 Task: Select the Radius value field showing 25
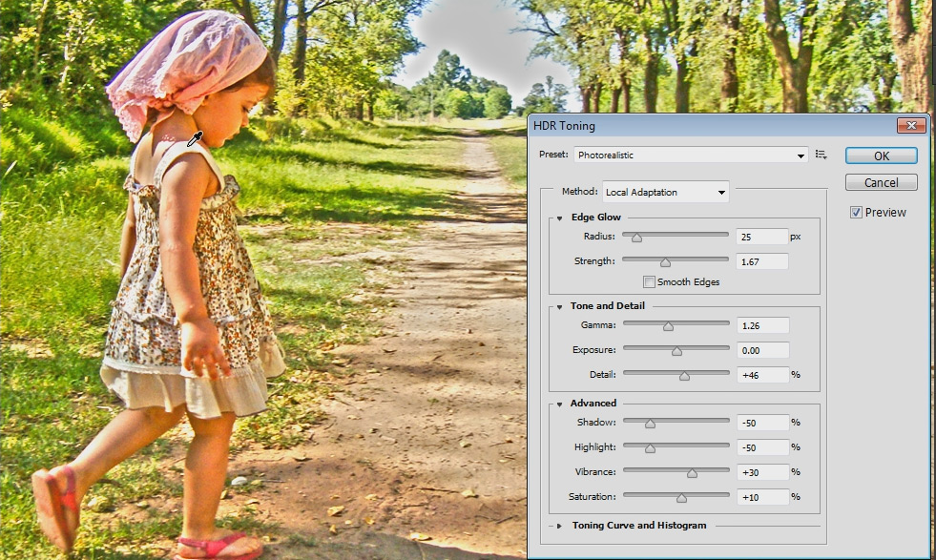click(761, 236)
